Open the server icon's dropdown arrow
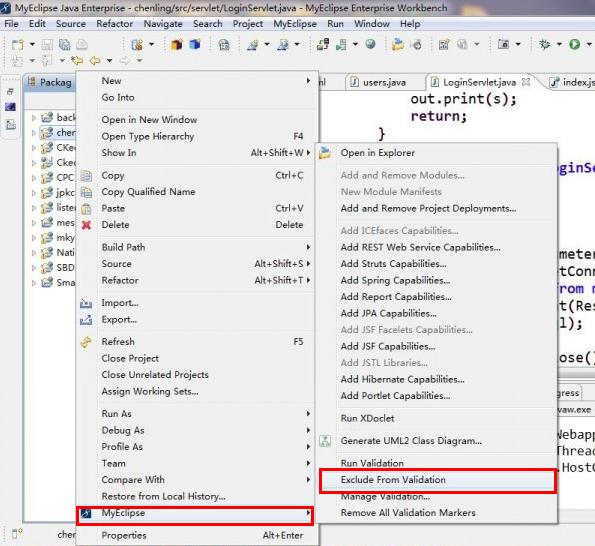This screenshot has height=546, width=595. (x=355, y=45)
